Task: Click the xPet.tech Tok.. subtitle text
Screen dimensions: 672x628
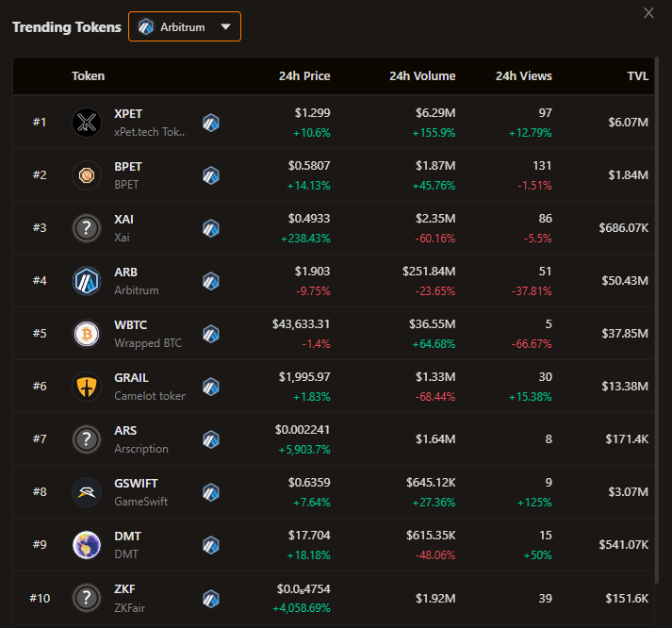Action: click(150, 132)
